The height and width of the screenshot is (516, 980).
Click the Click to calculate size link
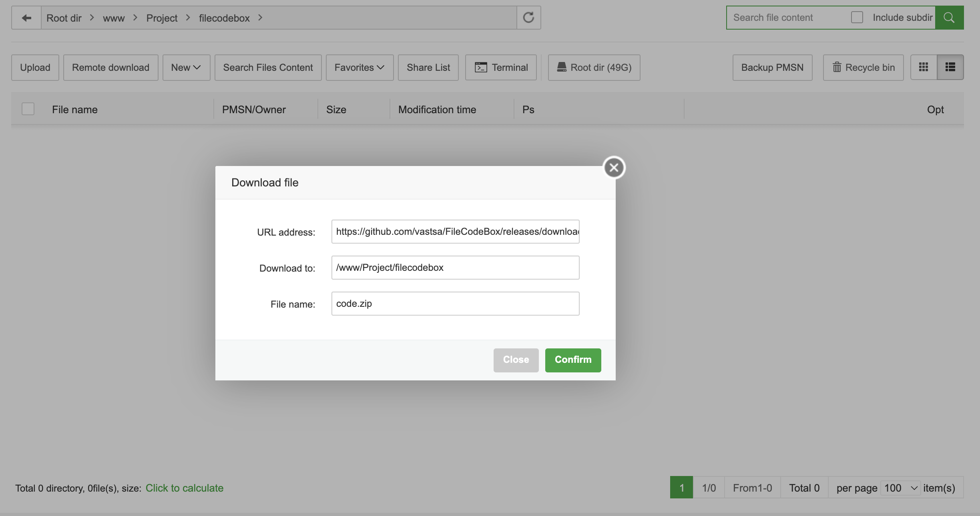coord(185,488)
